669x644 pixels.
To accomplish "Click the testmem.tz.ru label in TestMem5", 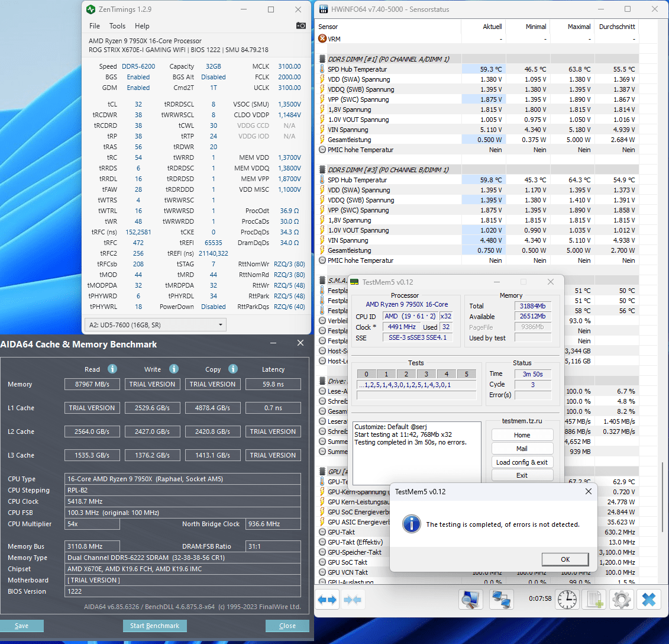I will coord(522,421).
